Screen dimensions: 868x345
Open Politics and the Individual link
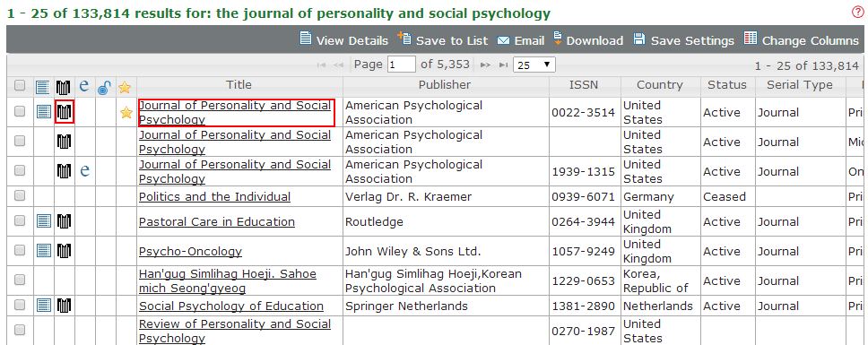point(214,197)
